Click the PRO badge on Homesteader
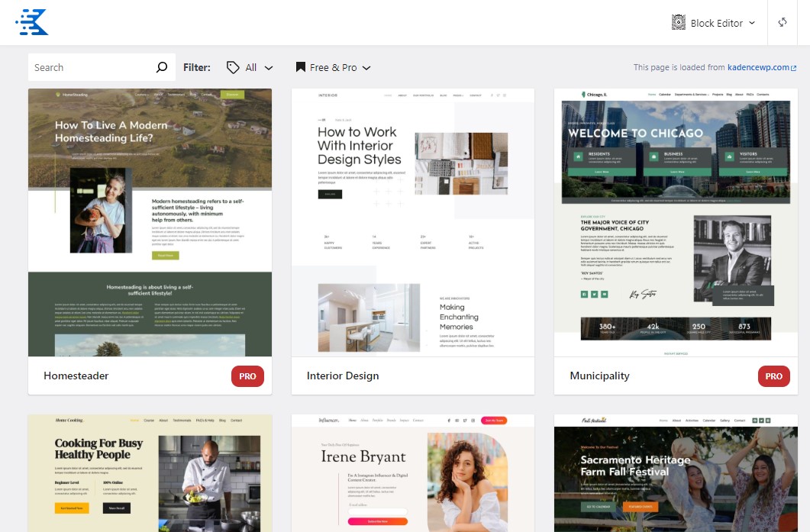 [x=247, y=376]
